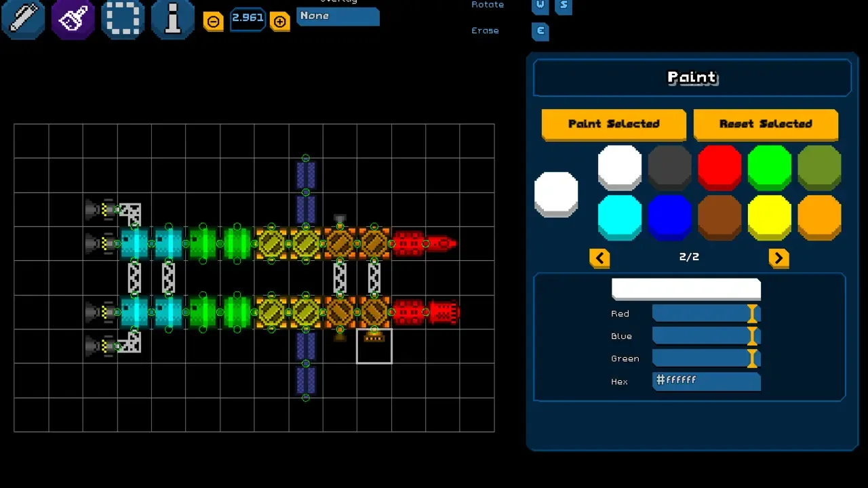Click the Reset Selected button
Screen dimensions: 868x488
pos(766,124)
